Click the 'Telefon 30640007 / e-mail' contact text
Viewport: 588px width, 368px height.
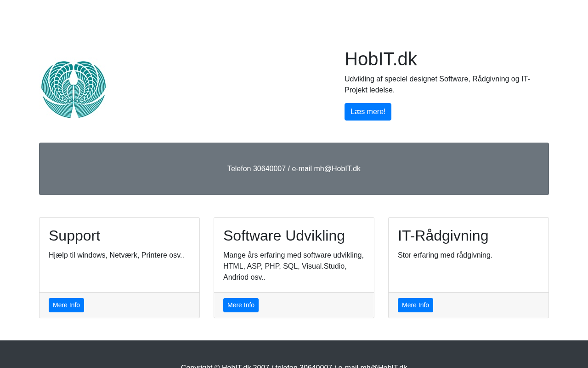tap(294, 169)
